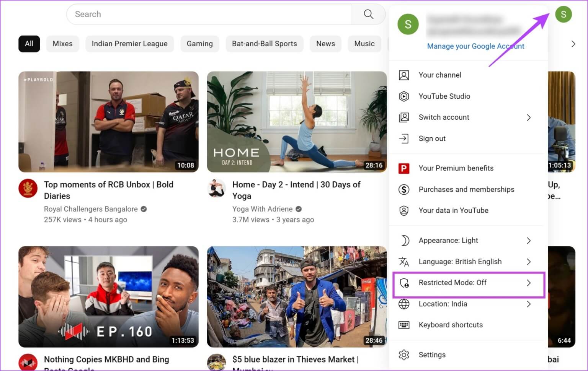Click the Settings gear icon
This screenshot has width=588, height=371.
[404, 355]
